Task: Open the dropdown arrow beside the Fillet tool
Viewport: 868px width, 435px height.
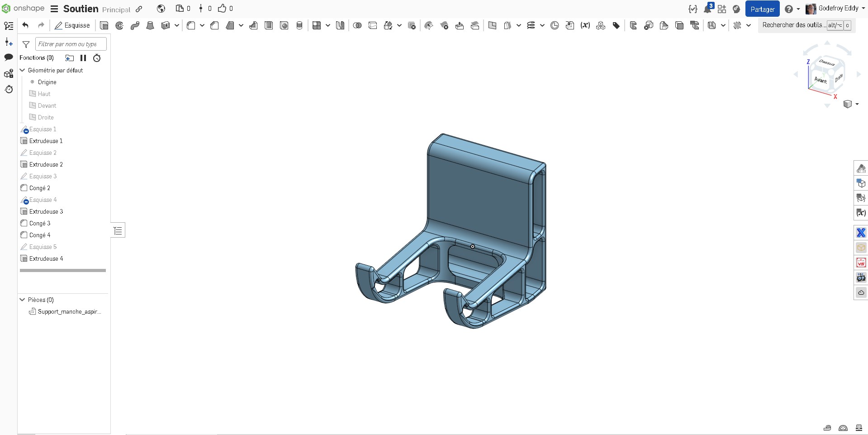Action: point(202,25)
